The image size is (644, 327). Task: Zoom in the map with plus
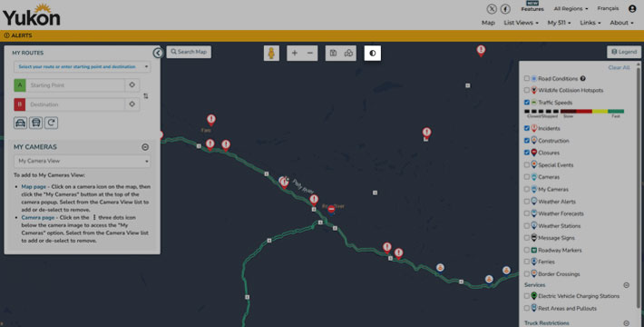[x=295, y=53]
